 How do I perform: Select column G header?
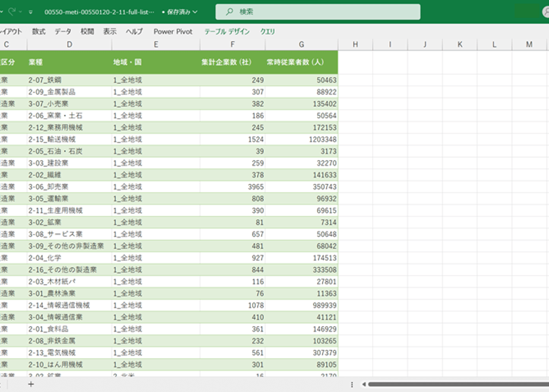[x=301, y=45]
